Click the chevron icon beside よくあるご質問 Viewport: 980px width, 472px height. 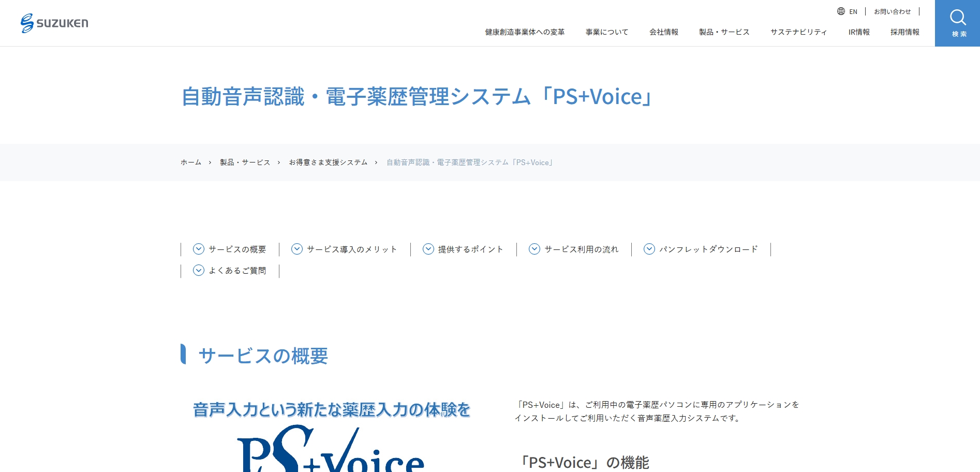click(x=198, y=270)
